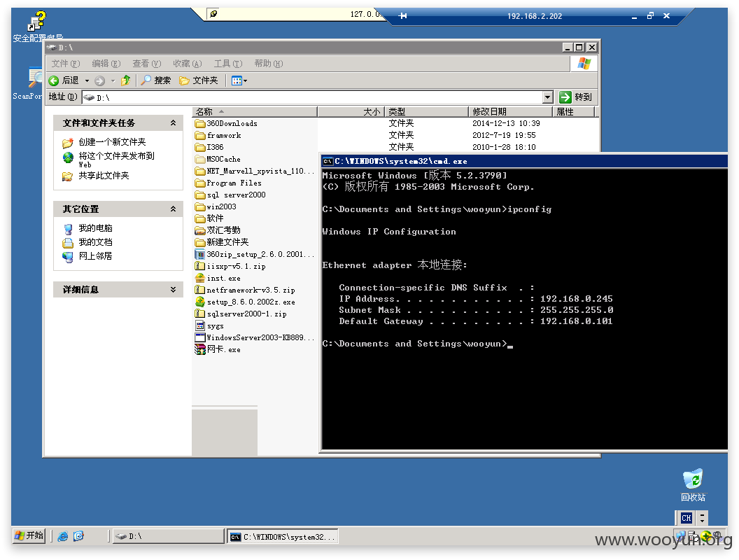739x560 pixels.
Task: Select the iisxp-v5.1.zip archive icon
Action: click(x=200, y=266)
